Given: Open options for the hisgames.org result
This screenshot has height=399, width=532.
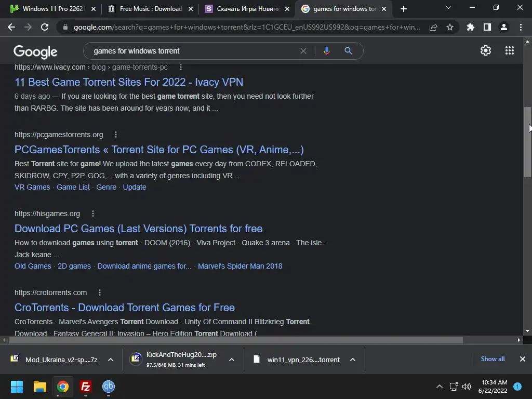Looking at the screenshot, I should [x=93, y=214].
